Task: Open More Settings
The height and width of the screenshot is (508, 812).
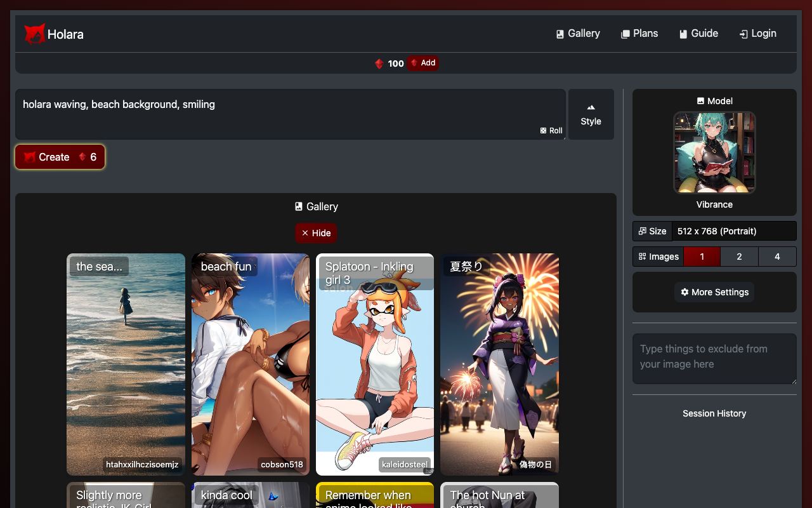Action: click(x=714, y=292)
